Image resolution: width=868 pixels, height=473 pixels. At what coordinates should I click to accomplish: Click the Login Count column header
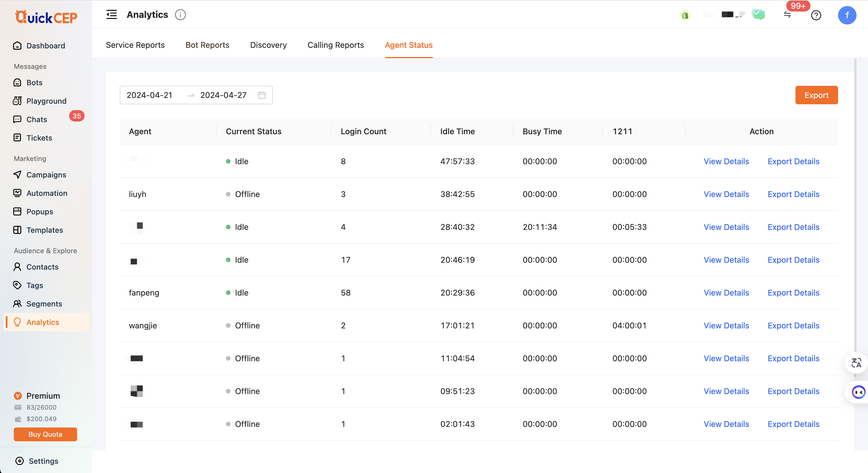(363, 131)
